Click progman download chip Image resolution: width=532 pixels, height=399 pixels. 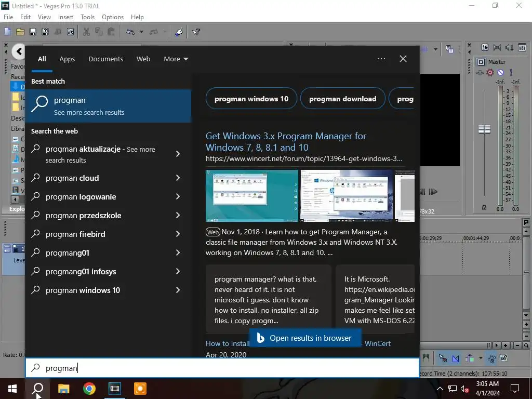[343, 99]
